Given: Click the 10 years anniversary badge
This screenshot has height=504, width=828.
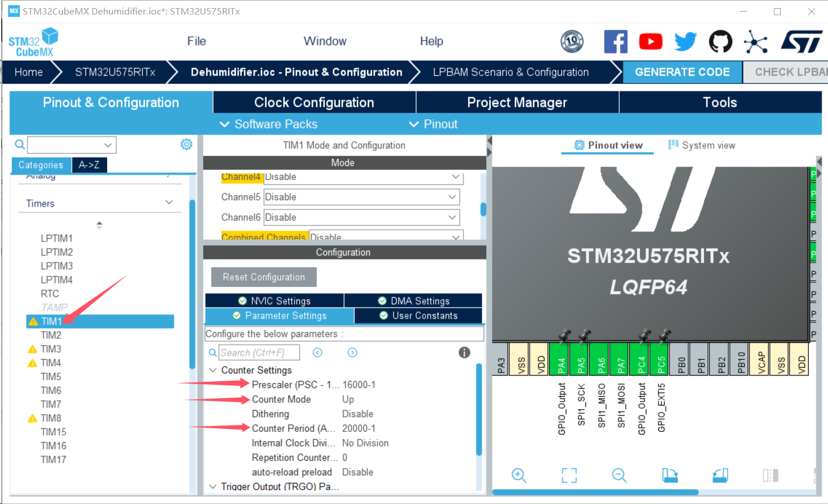Looking at the screenshot, I should (x=572, y=42).
